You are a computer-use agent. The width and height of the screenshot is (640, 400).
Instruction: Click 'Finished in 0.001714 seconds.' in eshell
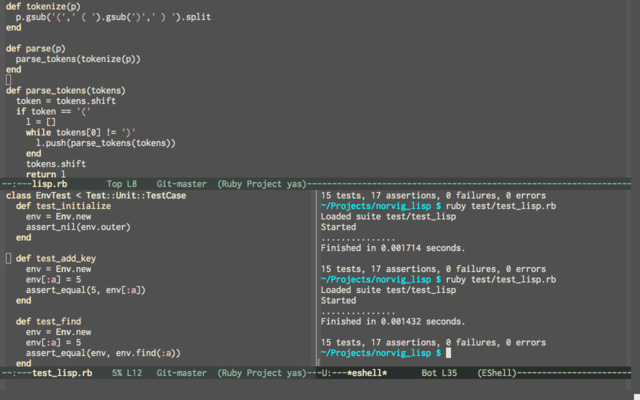point(393,248)
